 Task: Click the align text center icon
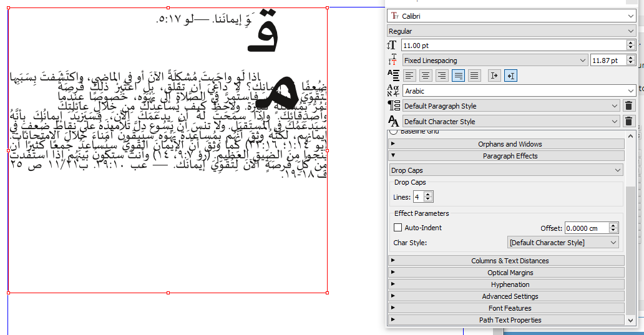tap(426, 75)
